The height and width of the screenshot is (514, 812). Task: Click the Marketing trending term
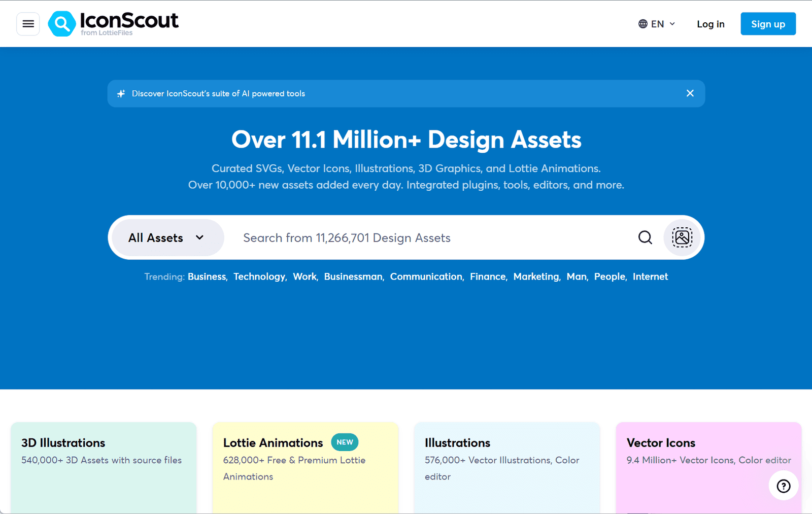pos(535,277)
